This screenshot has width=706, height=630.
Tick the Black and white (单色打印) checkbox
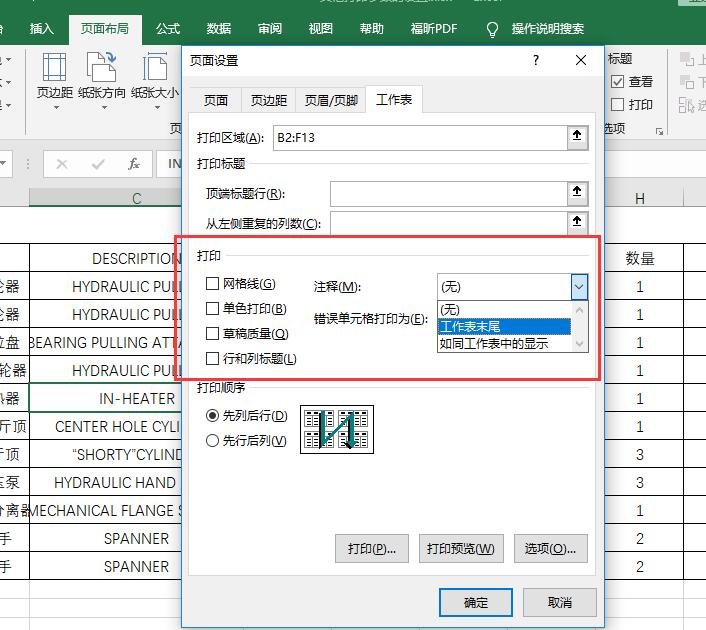tap(212, 309)
